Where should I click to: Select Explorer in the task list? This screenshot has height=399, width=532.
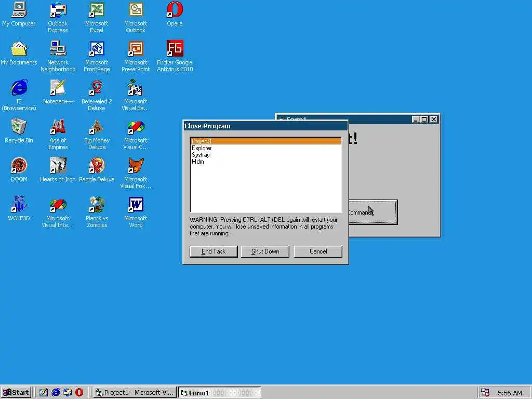266,148
